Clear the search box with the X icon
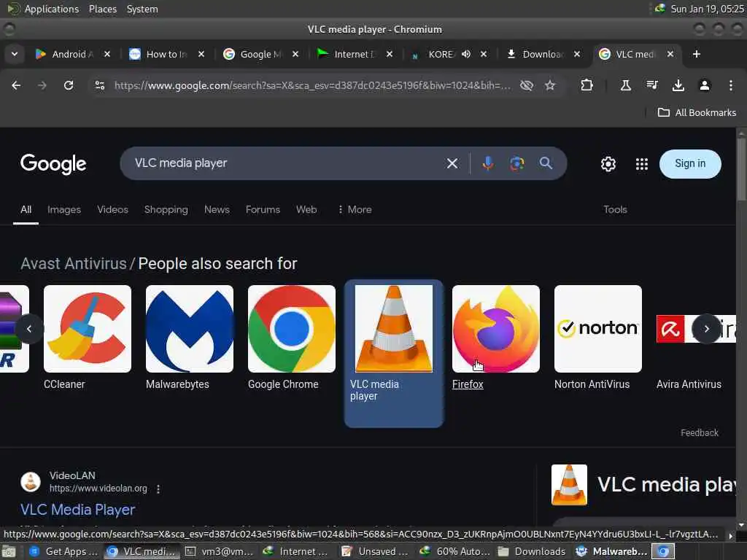Screen dimensions: 747x560 452,164
